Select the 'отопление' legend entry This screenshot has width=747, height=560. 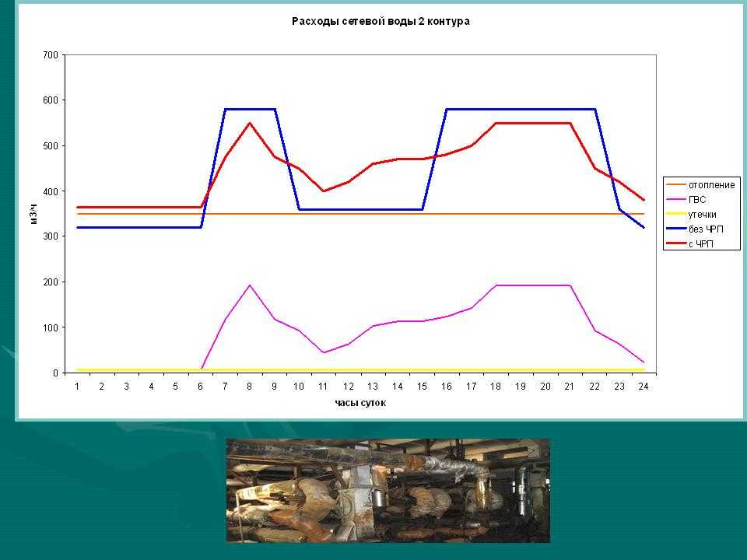coord(711,185)
